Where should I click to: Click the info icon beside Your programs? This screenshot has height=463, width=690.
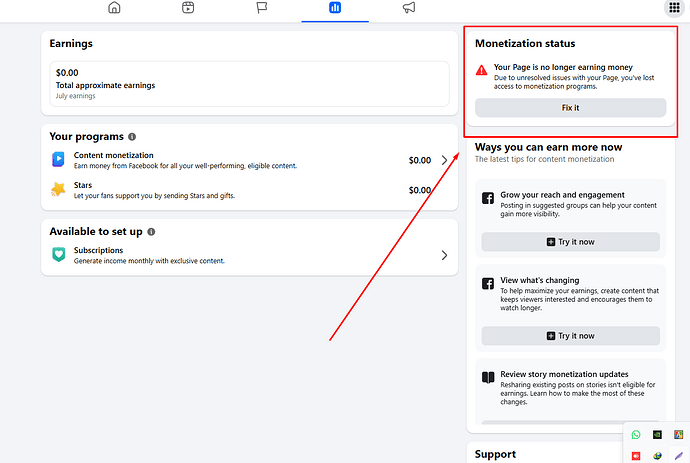tap(132, 137)
